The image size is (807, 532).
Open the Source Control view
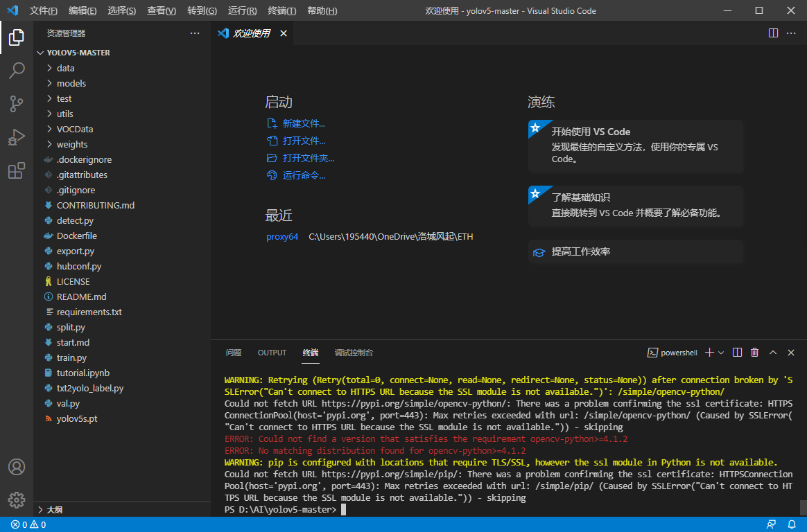[17, 104]
